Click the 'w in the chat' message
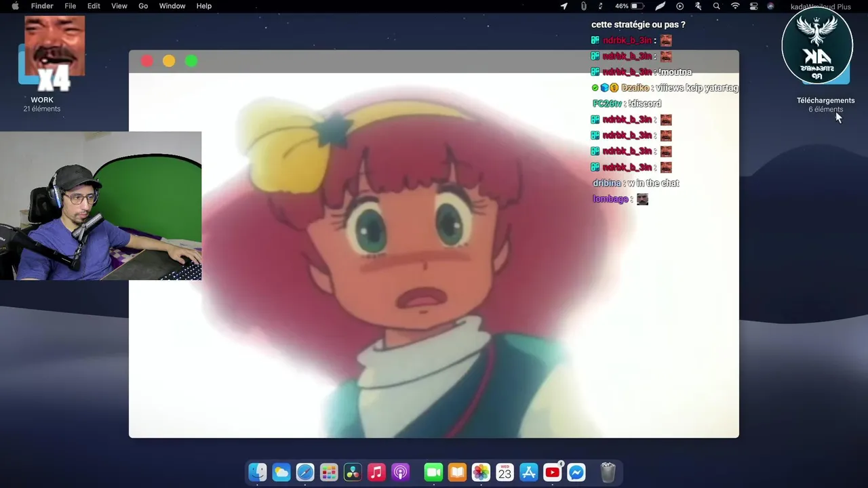The height and width of the screenshot is (488, 868). 653,183
